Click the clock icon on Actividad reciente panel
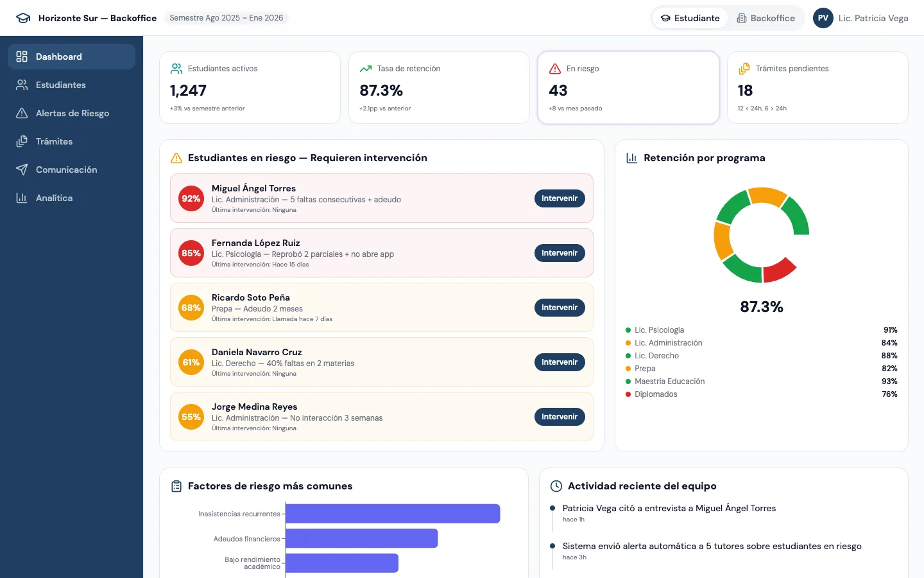 (556, 486)
